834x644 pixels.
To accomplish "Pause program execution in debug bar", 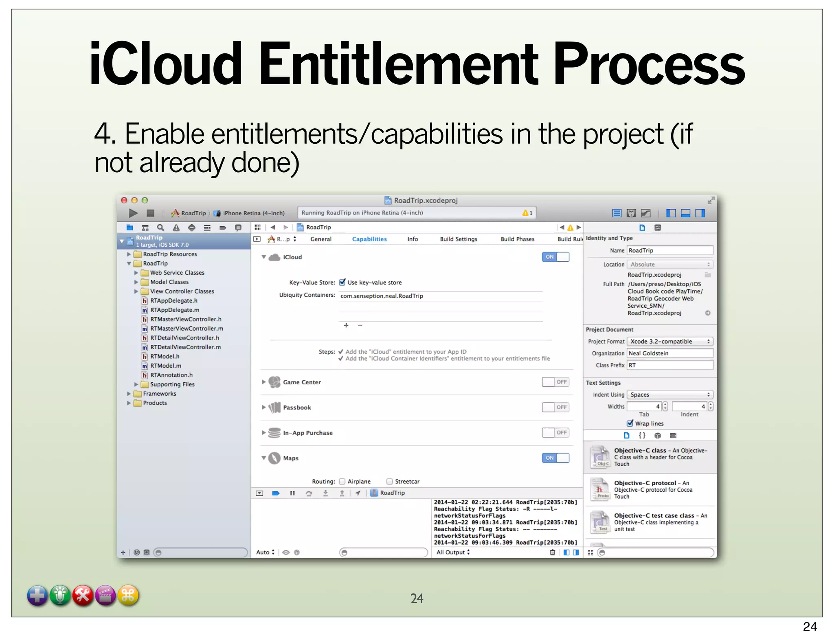I will pos(292,493).
